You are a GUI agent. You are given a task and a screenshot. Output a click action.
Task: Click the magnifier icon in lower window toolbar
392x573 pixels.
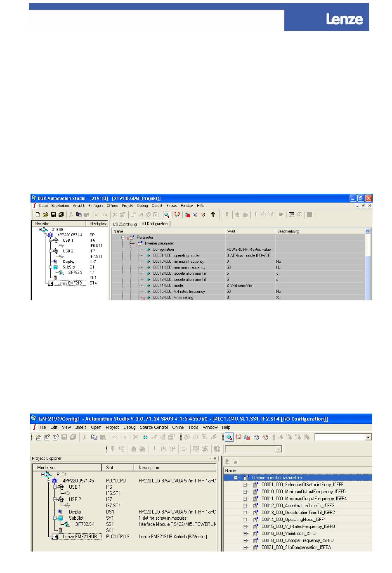click(229, 437)
